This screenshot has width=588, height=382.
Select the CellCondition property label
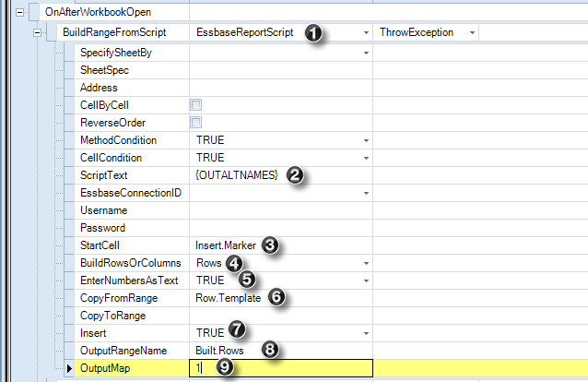[111, 158]
